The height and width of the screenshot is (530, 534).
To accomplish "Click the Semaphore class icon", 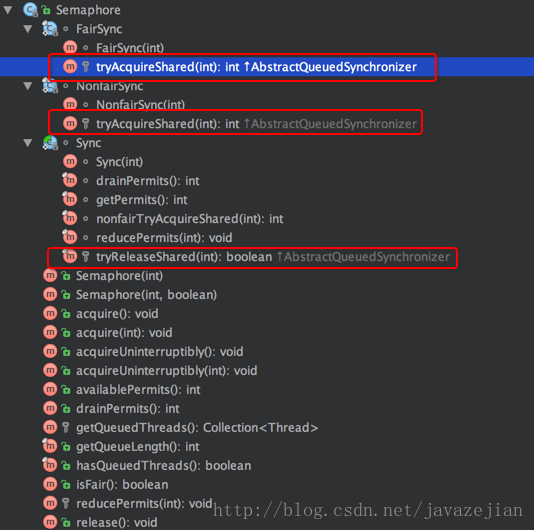I will coord(30,10).
